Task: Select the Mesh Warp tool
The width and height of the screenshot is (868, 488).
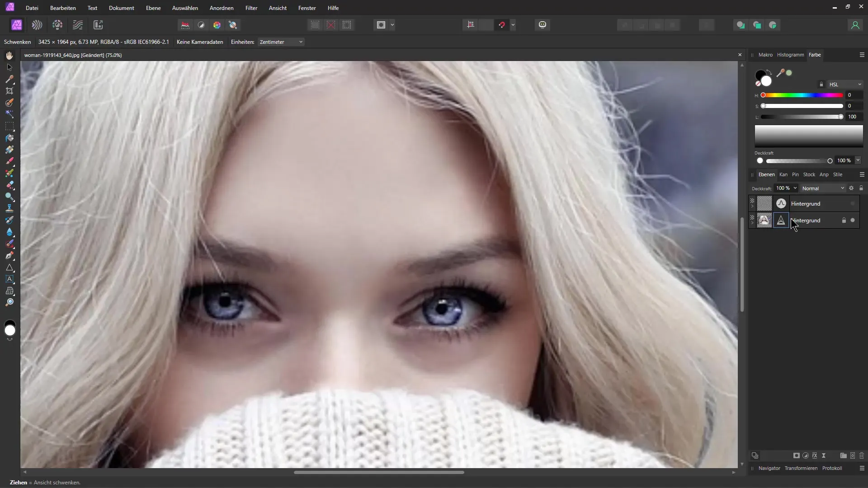Action: pos(9,291)
